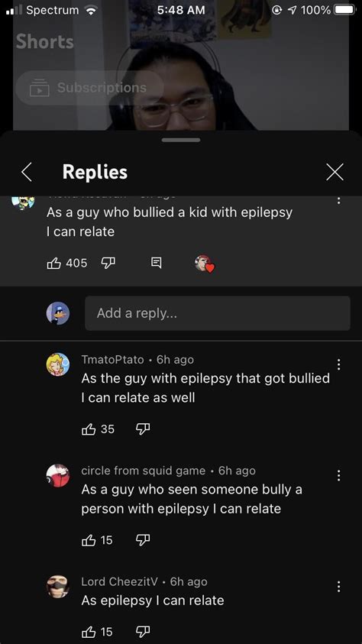Dislike Lord CheezitV's reply
The width and height of the screenshot is (362, 644).
tap(143, 631)
